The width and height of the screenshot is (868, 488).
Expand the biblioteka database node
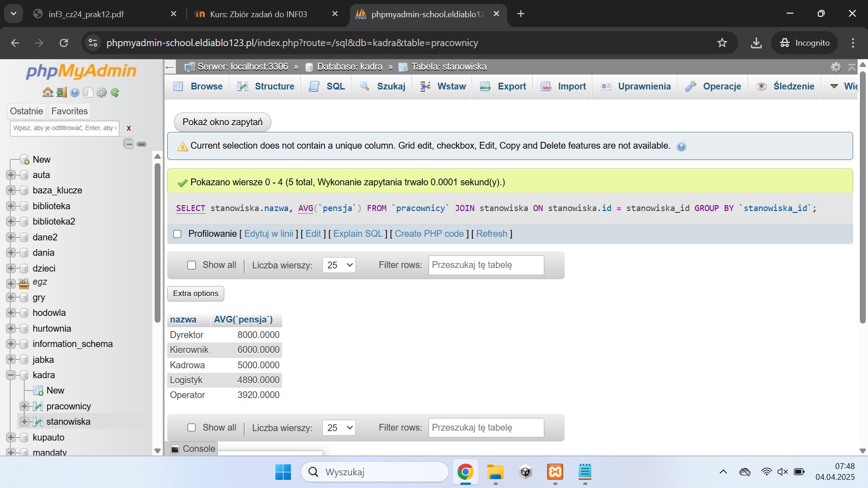pyautogui.click(x=10, y=206)
